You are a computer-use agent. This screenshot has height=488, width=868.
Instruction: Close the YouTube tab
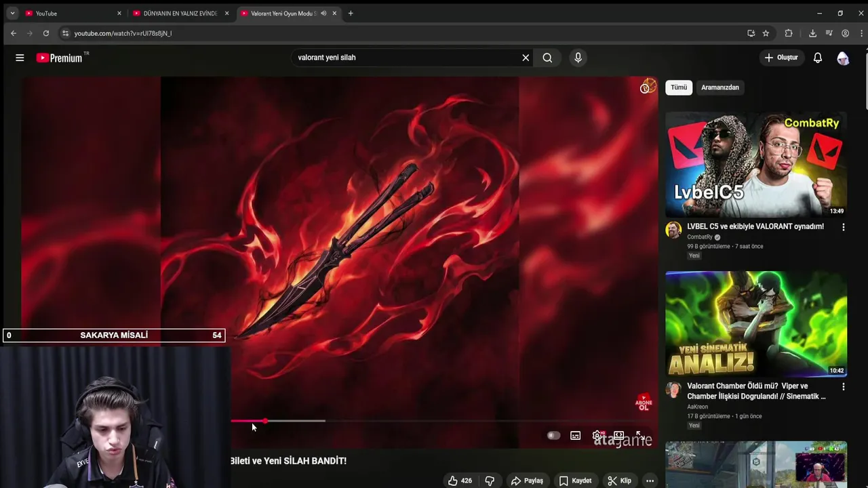click(119, 14)
